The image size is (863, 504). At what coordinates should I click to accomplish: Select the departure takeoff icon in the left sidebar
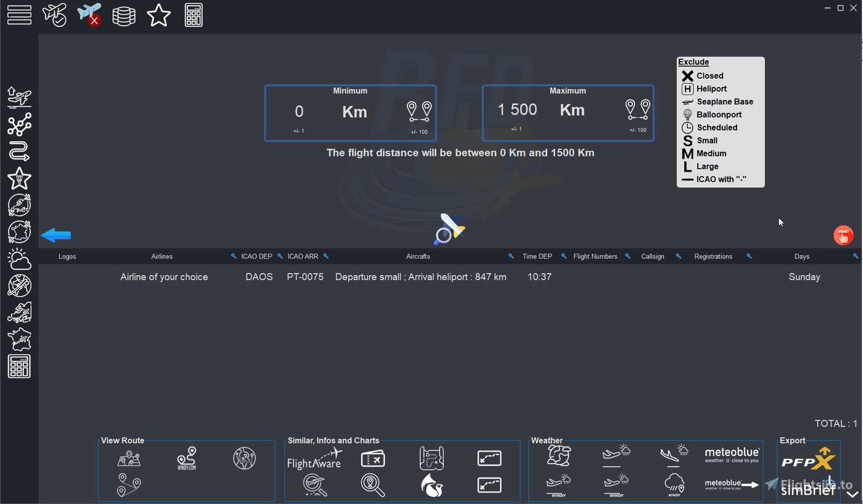pyautogui.click(x=19, y=97)
